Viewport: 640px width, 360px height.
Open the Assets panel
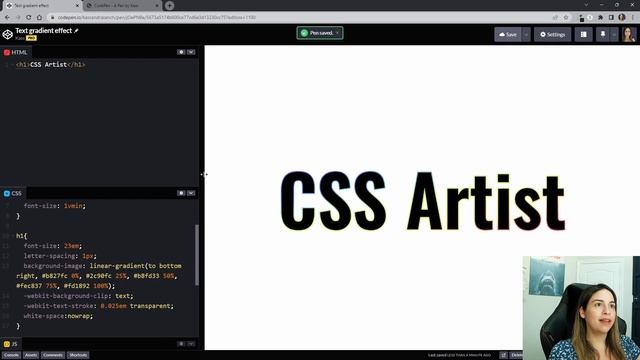[x=31, y=355]
